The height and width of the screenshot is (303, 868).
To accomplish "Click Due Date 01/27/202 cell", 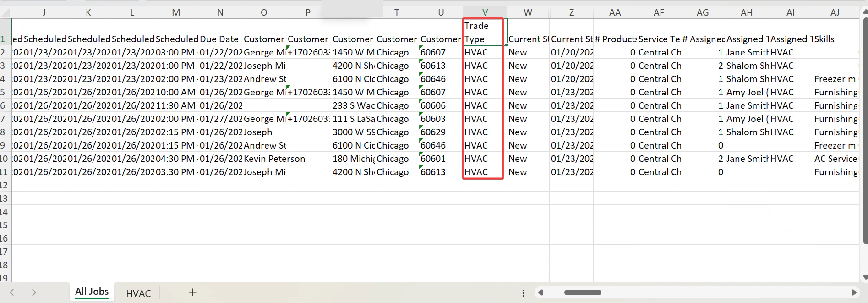I will (220, 119).
